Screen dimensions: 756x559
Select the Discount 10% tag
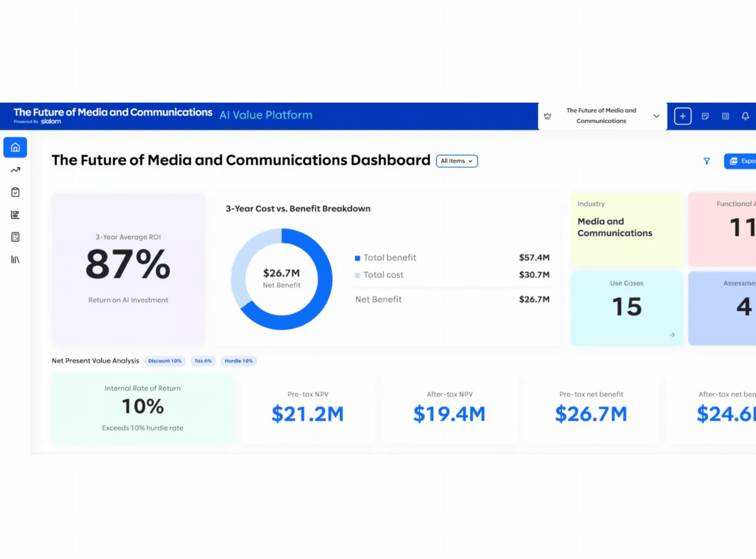pos(165,361)
